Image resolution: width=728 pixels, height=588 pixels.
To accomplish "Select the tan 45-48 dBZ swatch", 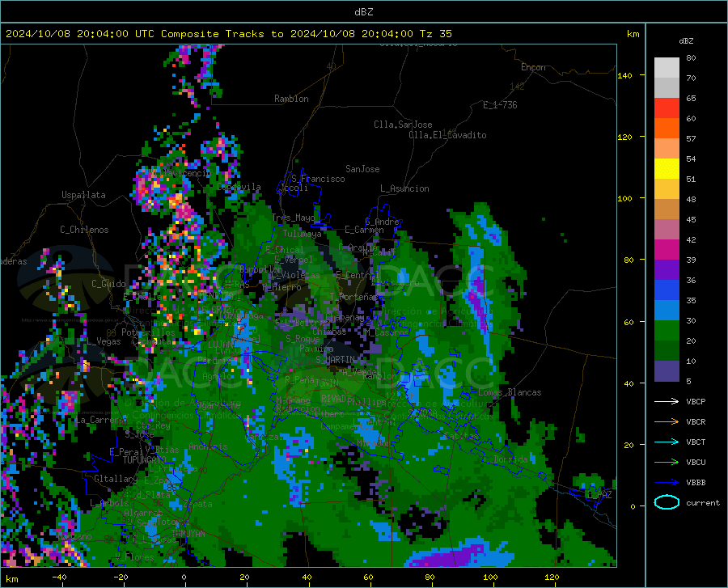I will point(667,209).
